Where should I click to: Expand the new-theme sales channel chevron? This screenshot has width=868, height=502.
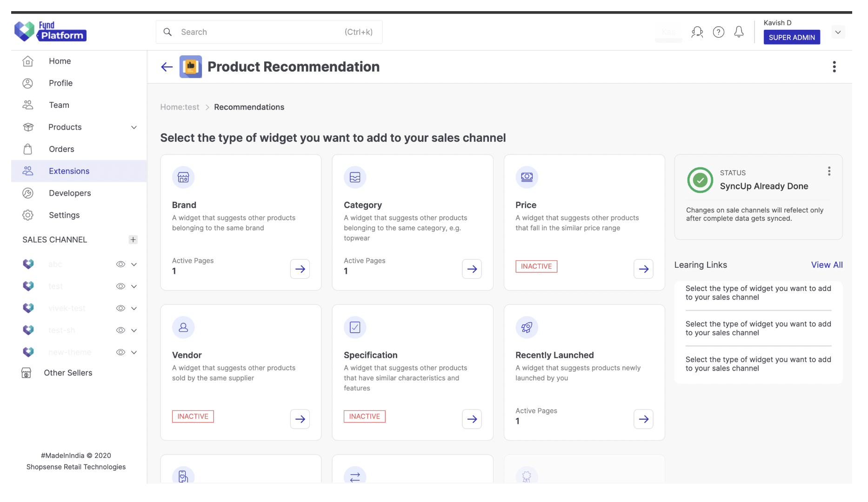tap(134, 352)
